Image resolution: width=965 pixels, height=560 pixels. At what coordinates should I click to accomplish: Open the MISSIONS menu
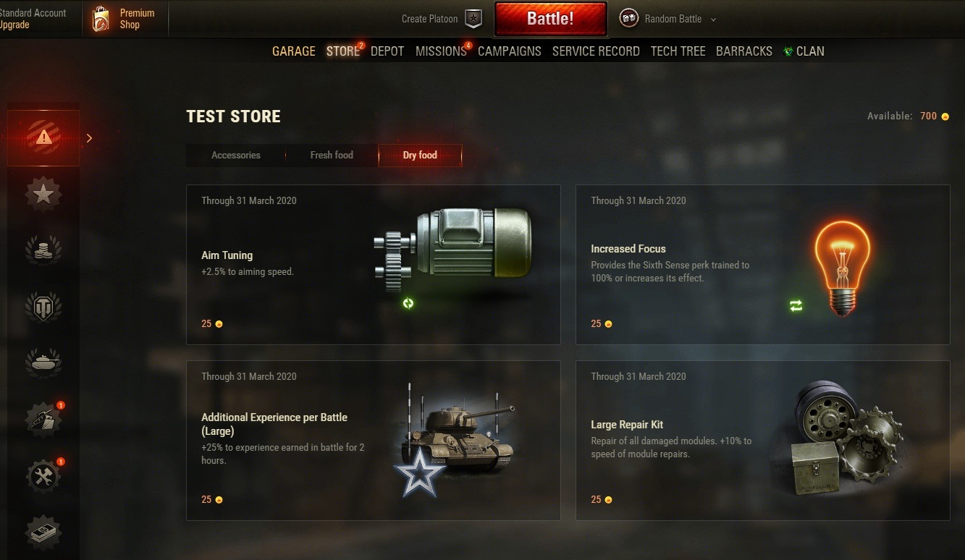point(441,51)
